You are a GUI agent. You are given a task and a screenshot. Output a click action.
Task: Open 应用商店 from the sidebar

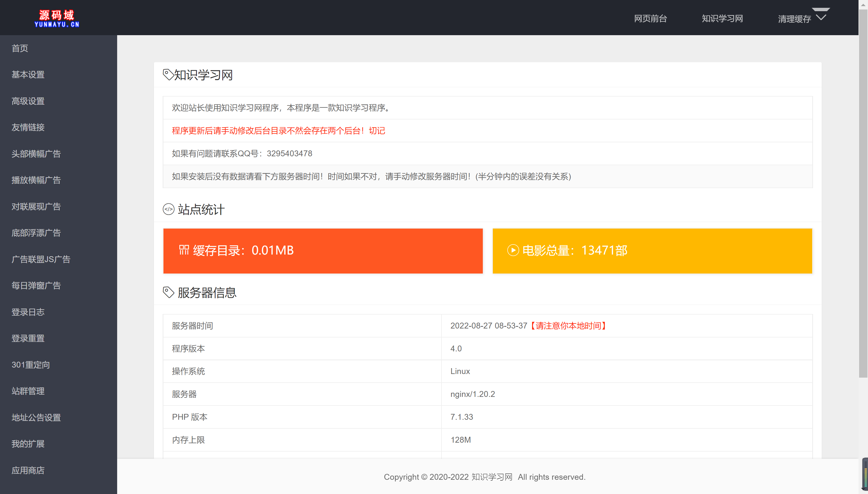pyautogui.click(x=28, y=470)
